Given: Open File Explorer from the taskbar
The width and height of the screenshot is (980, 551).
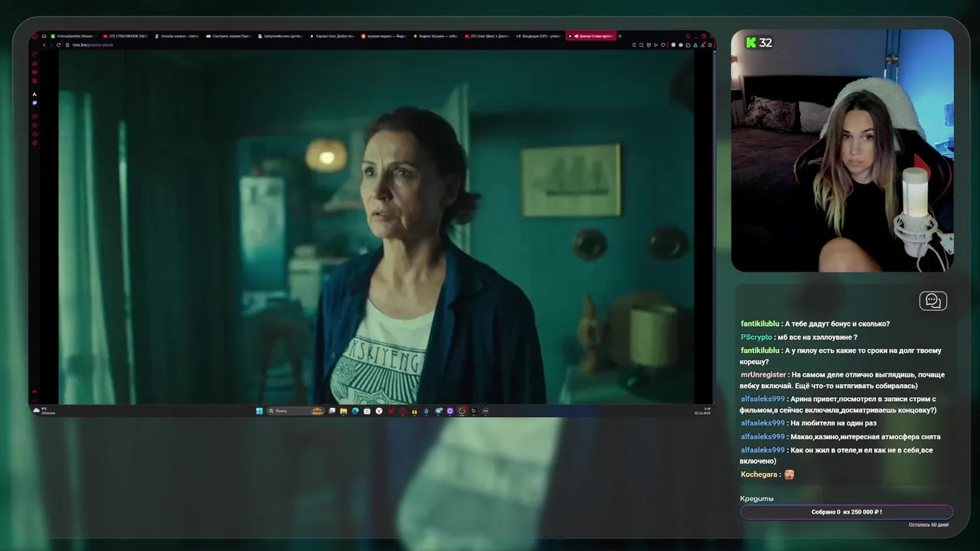Looking at the screenshot, I should (344, 411).
